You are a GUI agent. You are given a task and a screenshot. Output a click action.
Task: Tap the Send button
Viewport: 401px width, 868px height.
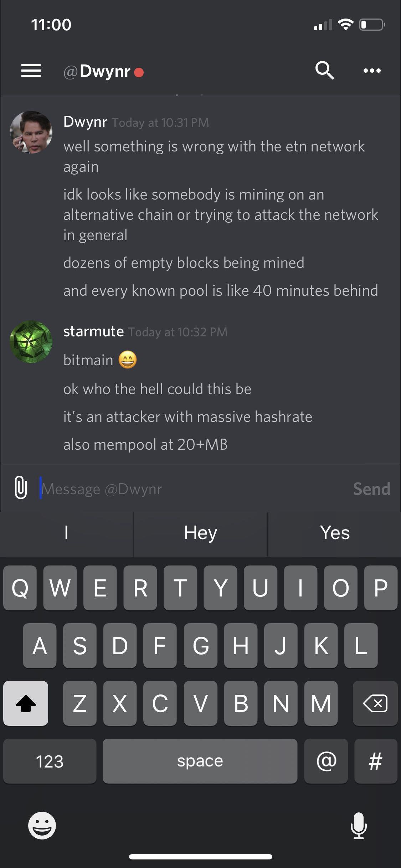coord(371,489)
